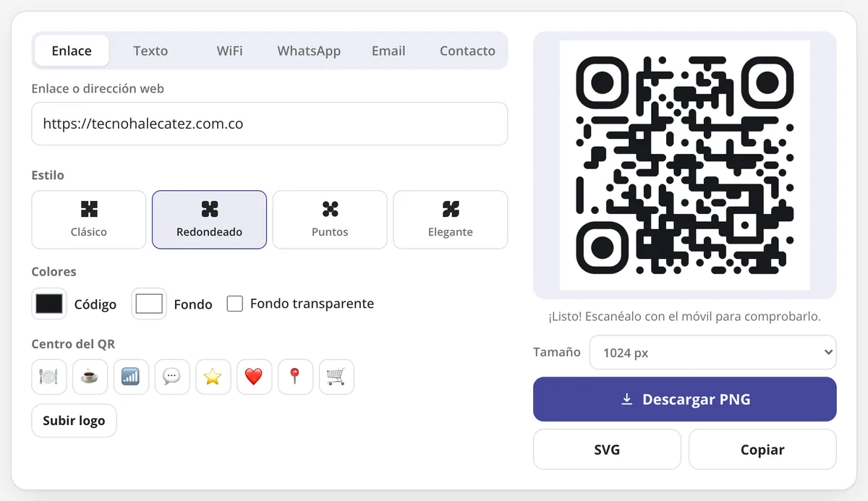Screen dimensions: 868x501
Task: Open the WiFi tab
Action: tap(230, 51)
